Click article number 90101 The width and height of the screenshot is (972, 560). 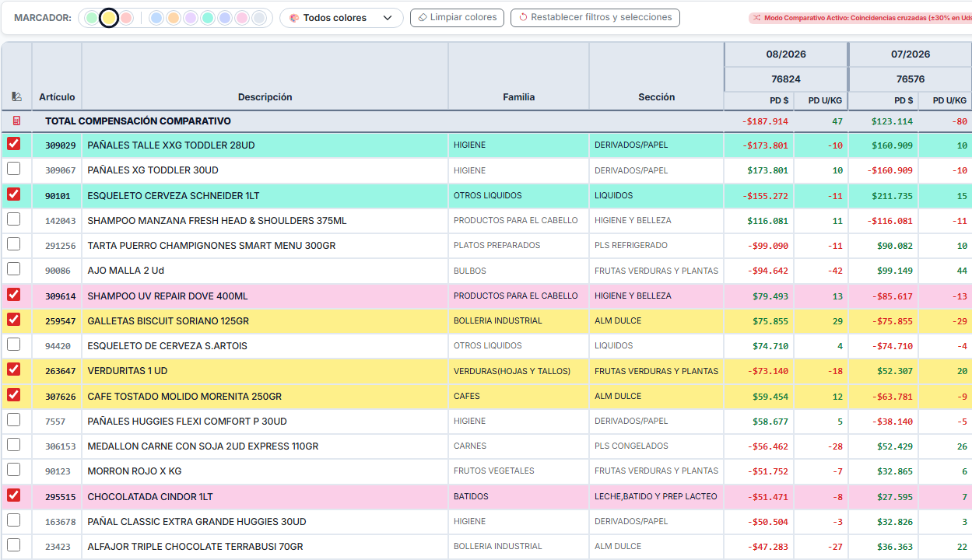point(58,196)
